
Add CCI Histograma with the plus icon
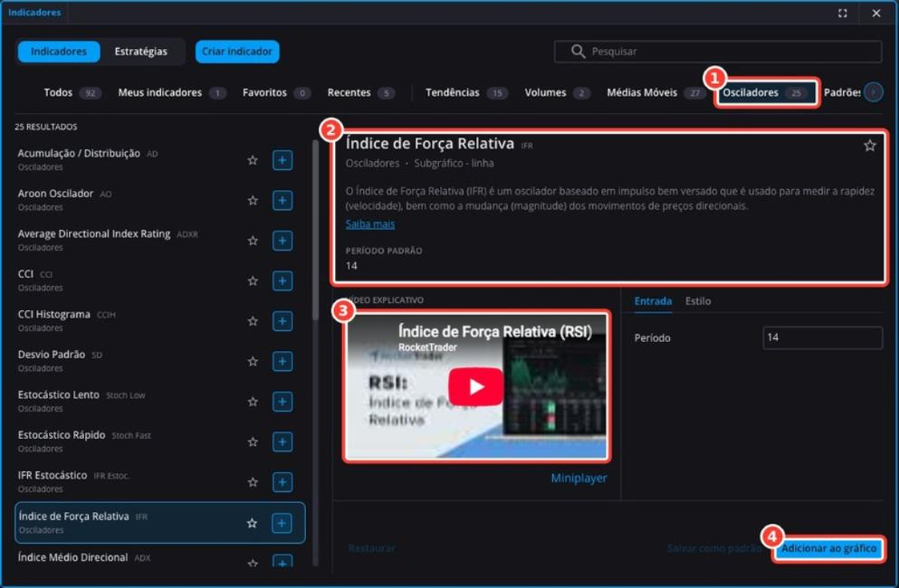click(x=282, y=321)
